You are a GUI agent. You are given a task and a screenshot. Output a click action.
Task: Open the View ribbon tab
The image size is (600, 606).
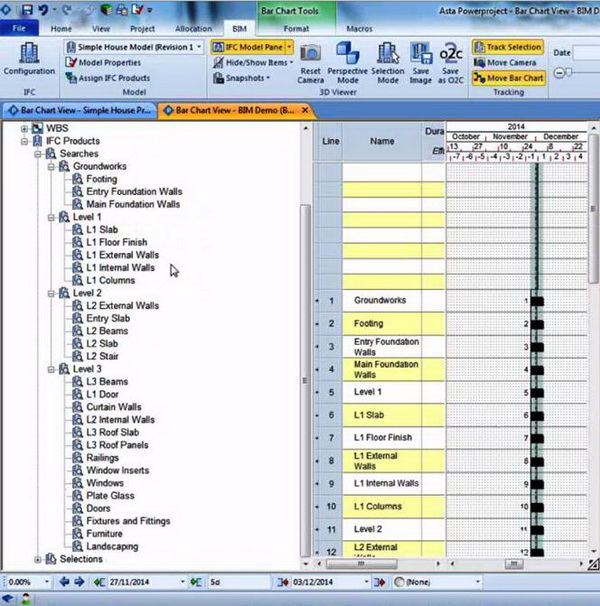[x=101, y=29]
